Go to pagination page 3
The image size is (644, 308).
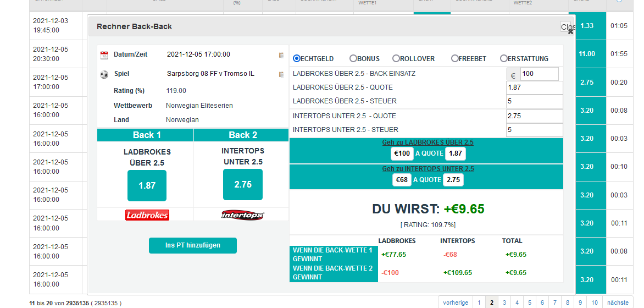[x=504, y=302]
